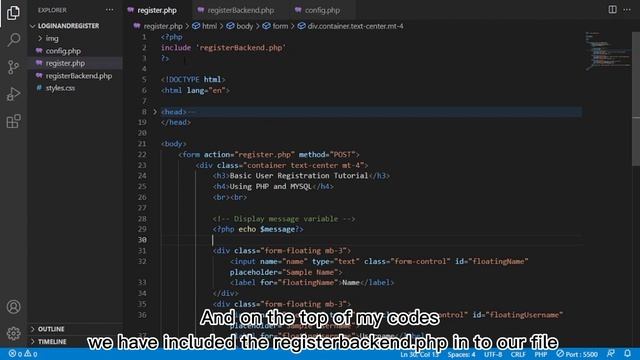
Task: Open styles.css from the Explorer
Action: coord(60,88)
